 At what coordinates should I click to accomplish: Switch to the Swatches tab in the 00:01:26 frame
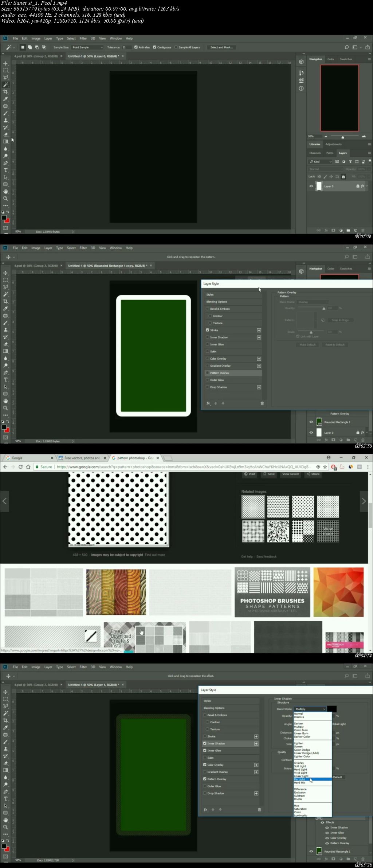click(x=346, y=59)
